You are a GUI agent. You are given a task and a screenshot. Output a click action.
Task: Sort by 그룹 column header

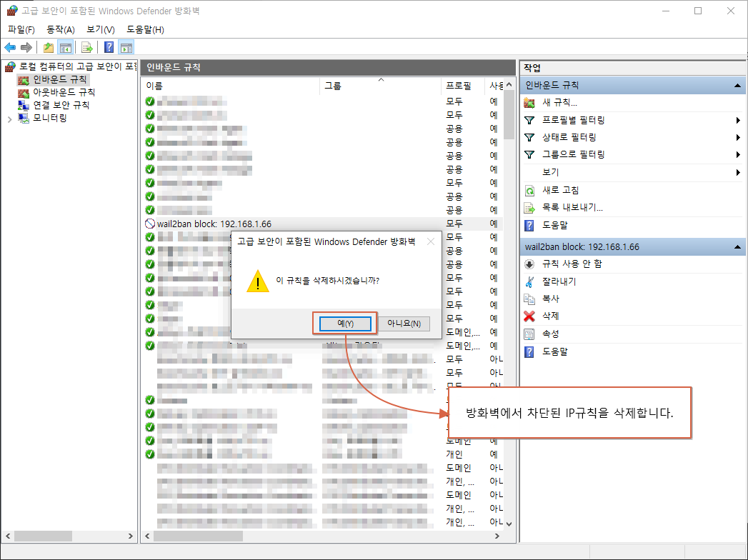tap(380, 86)
